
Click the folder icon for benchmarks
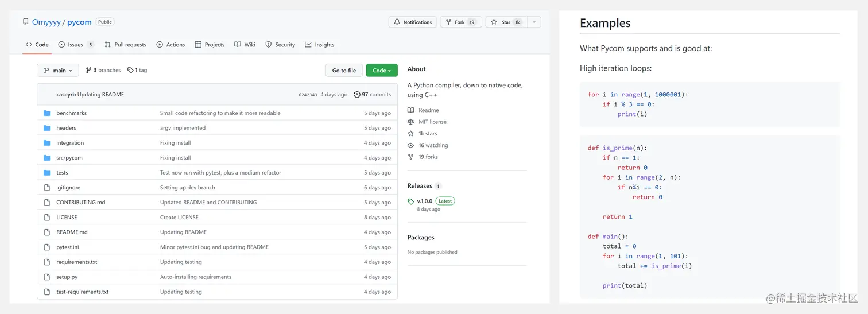point(47,113)
